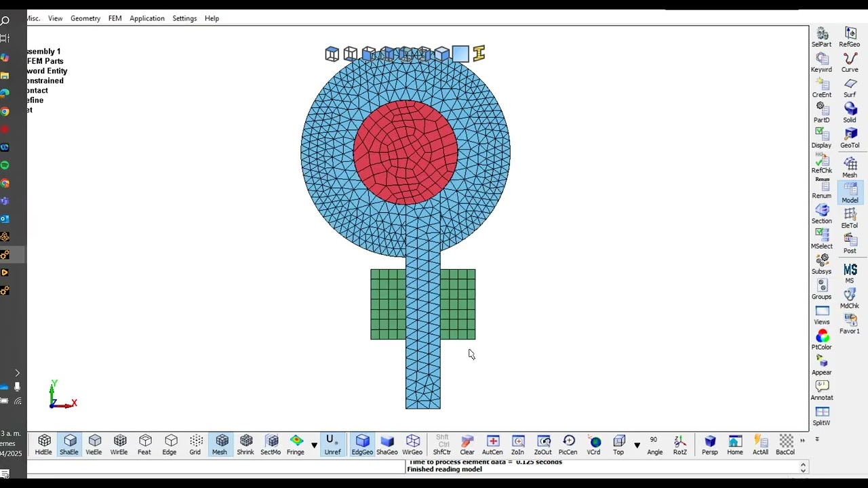868x488 pixels.
Task: Open the Section plane tool
Action: point(822,214)
